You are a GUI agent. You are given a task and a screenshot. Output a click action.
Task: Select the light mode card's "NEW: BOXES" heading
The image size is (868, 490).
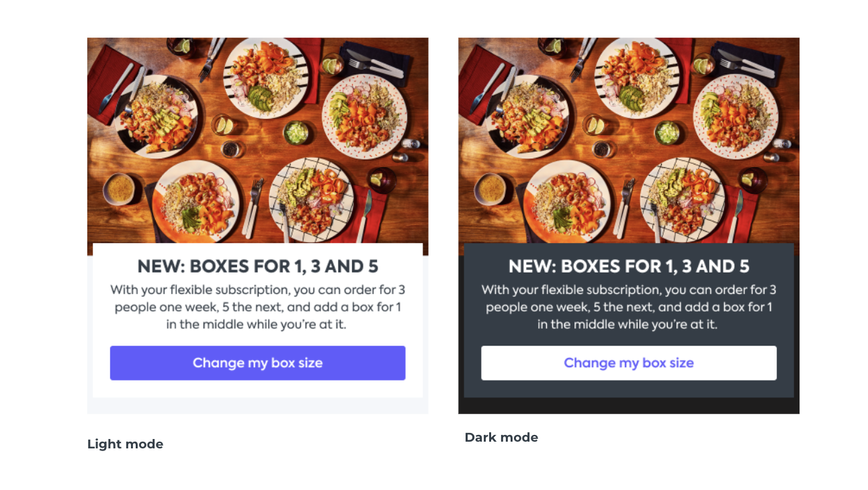[257, 266]
